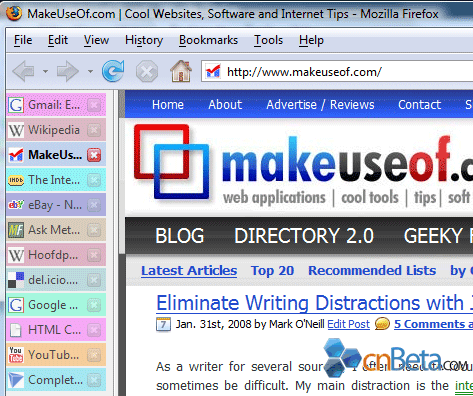Viewport: 473px width, 396px height.
Task: Go to the Home page icon
Action: coord(181,71)
